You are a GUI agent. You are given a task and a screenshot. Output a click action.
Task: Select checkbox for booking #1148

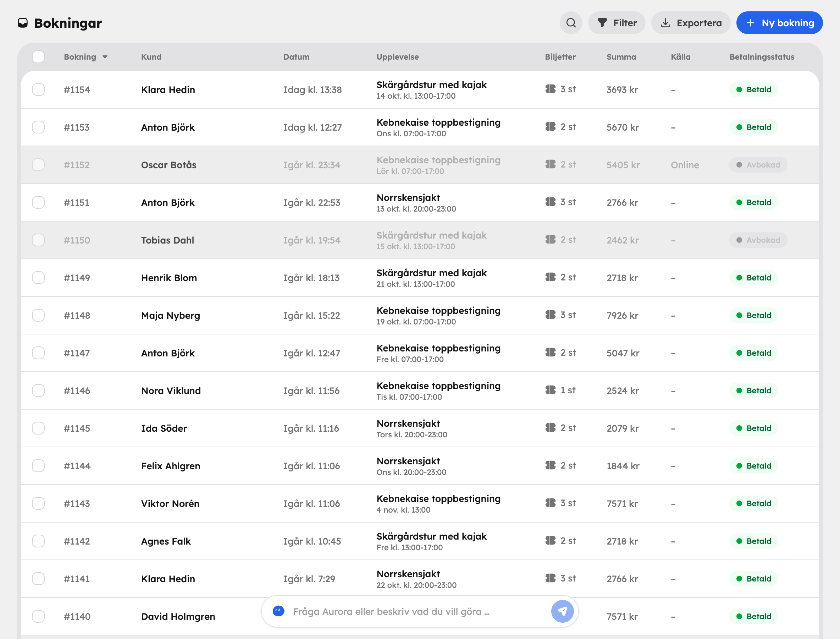click(x=38, y=316)
